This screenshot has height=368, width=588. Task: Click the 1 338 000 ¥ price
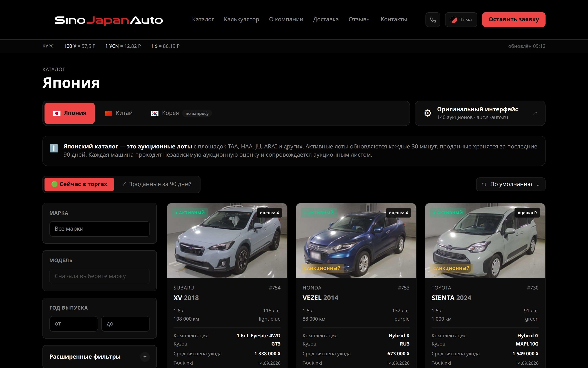point(267,354)
